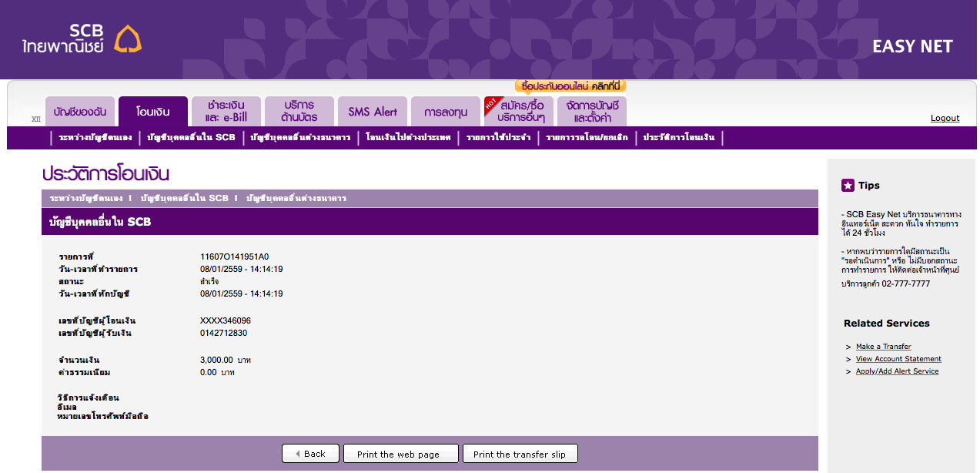Open the บัญชีของฉัน tab
Image resolution: width=980 pixels, height=473 pixels.
[x=80, y=112]
